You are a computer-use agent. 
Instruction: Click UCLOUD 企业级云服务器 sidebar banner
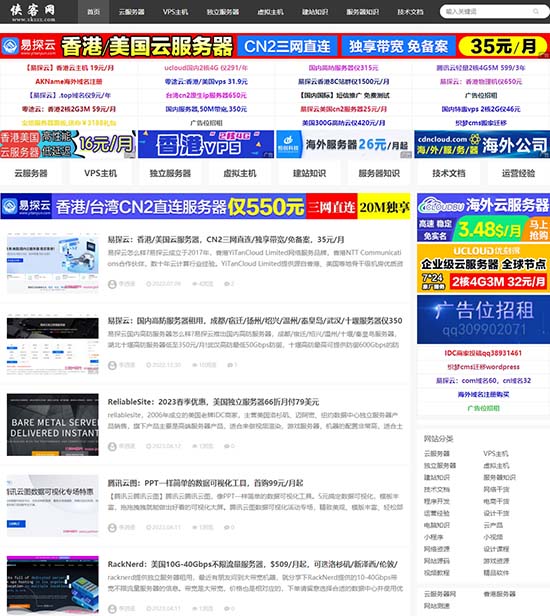click(x=484, y=268)
